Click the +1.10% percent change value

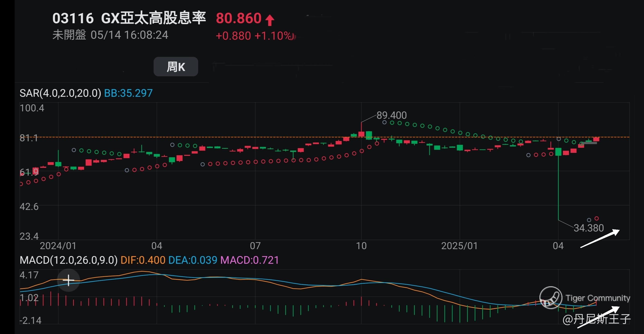click(273, 36)
